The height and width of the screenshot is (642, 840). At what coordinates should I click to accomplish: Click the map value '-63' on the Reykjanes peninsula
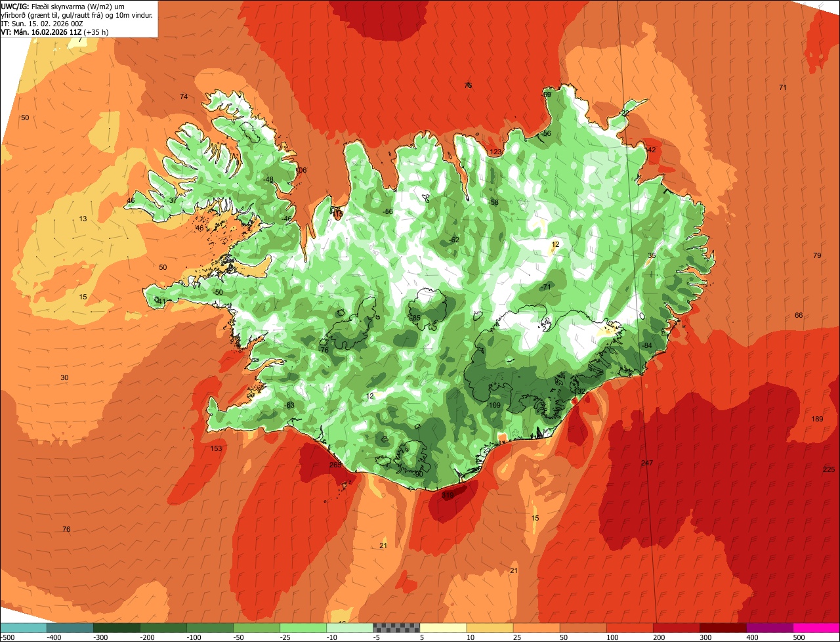click(289, 406)
